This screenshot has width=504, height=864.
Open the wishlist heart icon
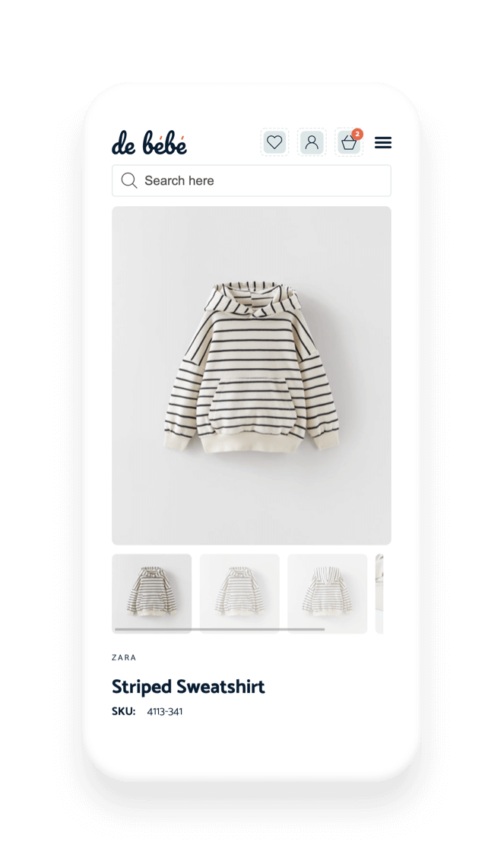(274, 143)
